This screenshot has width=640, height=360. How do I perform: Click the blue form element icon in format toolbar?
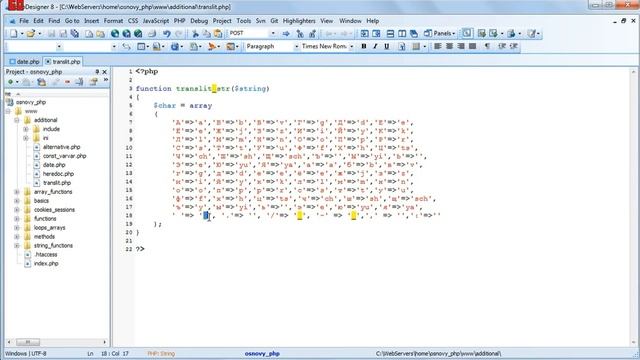coord(175,47)
